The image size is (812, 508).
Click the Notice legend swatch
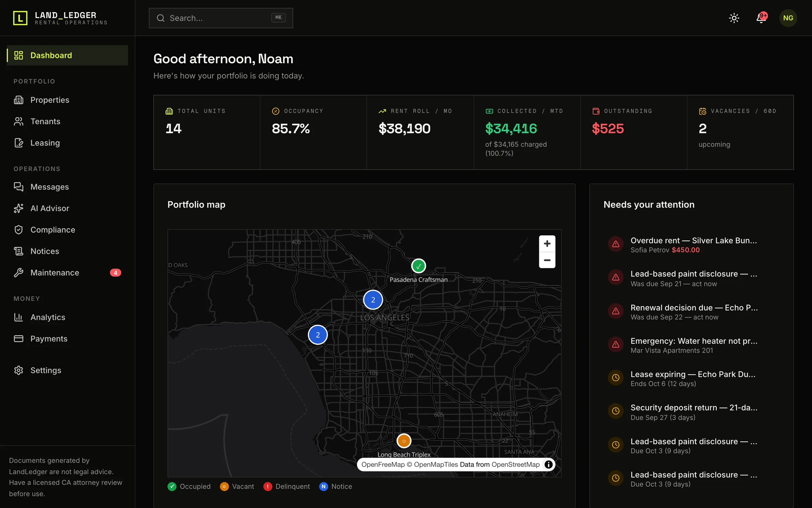coord(323,486)
